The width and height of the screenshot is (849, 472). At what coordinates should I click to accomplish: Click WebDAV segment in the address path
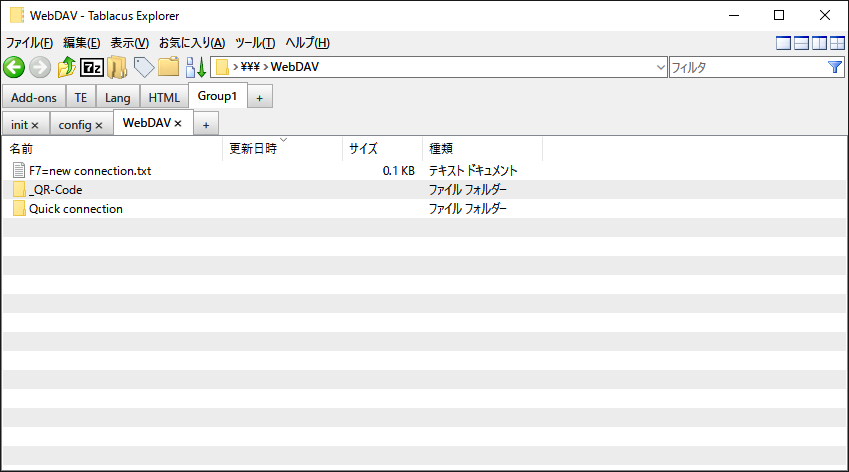click(295, 67)
